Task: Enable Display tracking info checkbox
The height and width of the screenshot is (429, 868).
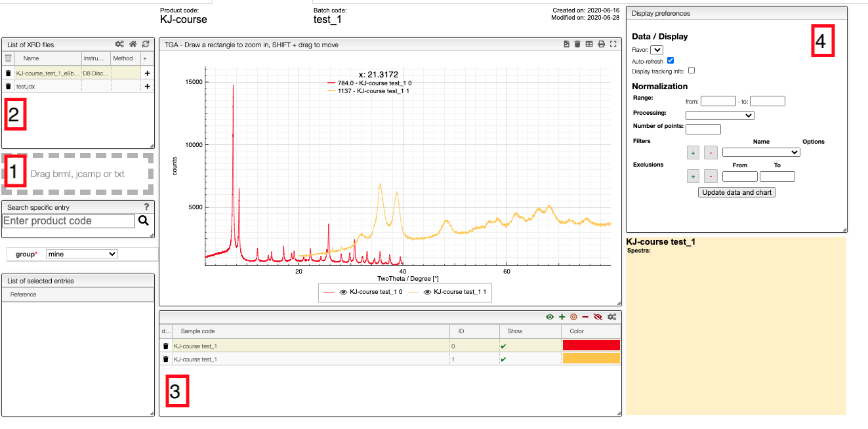Action: click(x=691, y=70)
